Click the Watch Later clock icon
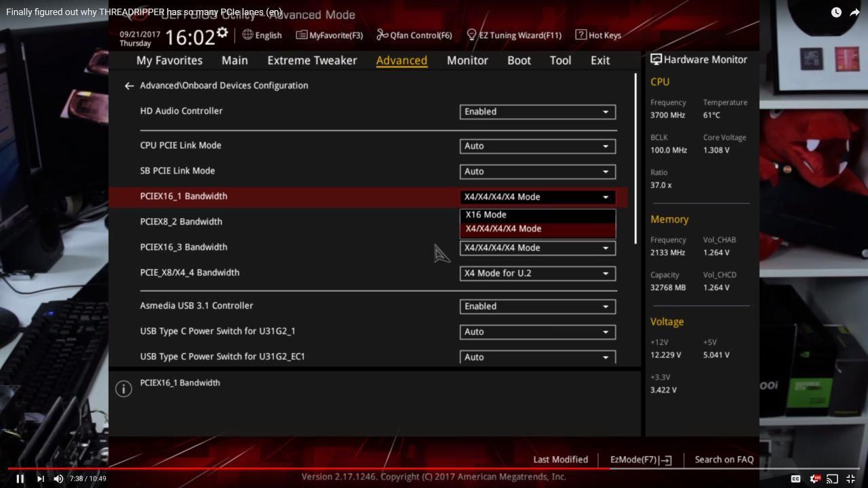 pos(836,12)
